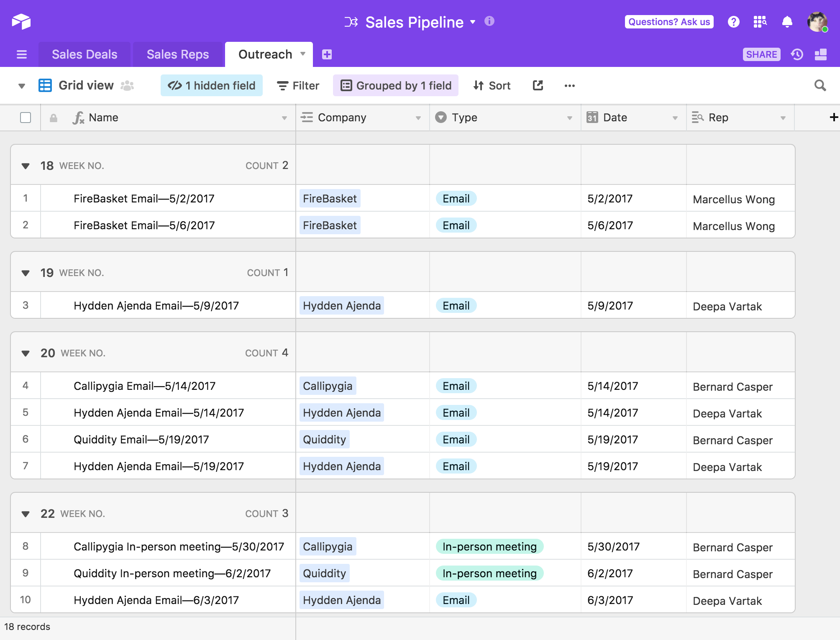Image resolution: width=840 pixels, height=640 pixels.
Task: Click the In-person meeting tag in row 8
Action: [489, 546]
